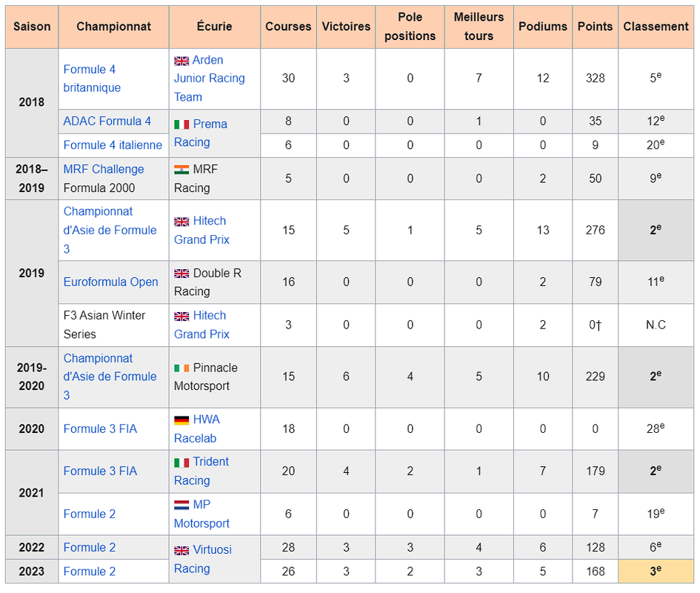Click the UK flag beside Virtuosi Racing
The height and width of the screenshot is (593, 700).
pos(181,551)
